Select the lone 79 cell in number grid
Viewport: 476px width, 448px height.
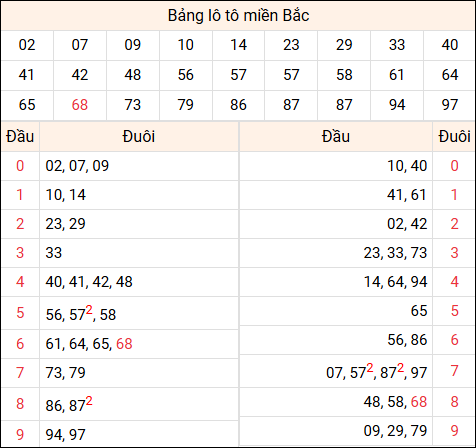[x=186, y=105]
